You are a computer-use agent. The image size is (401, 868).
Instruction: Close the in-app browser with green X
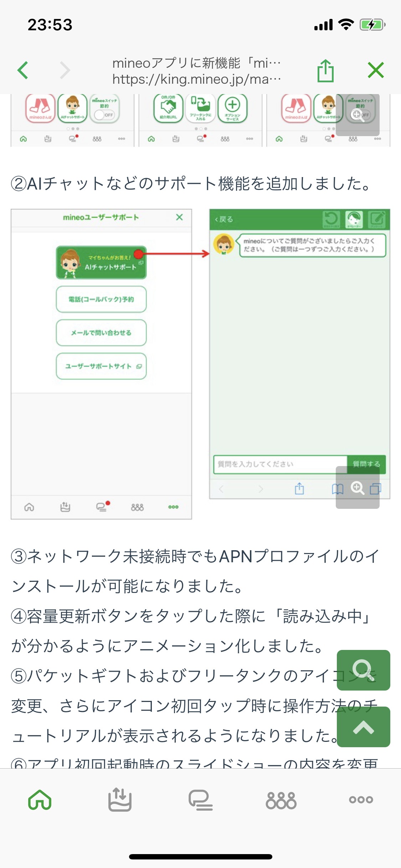coord(376,70)
